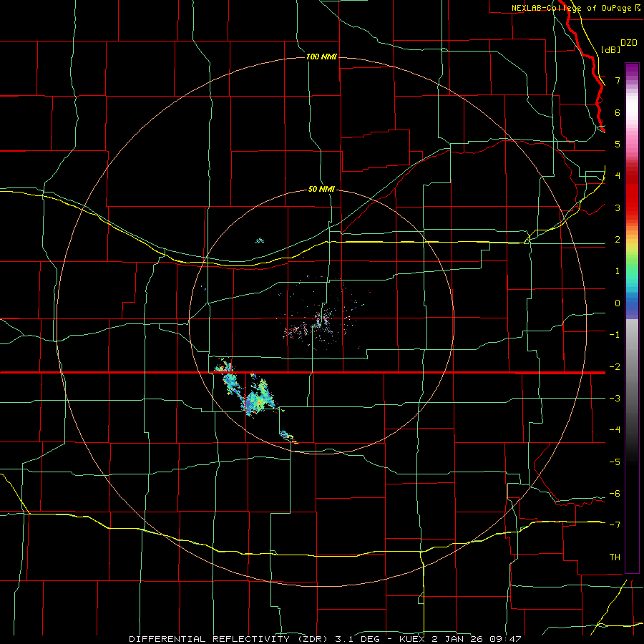This screenshot has height=644, width=644.
Task: Click the 4 dB value on the scale
Action: coord(618,176)
